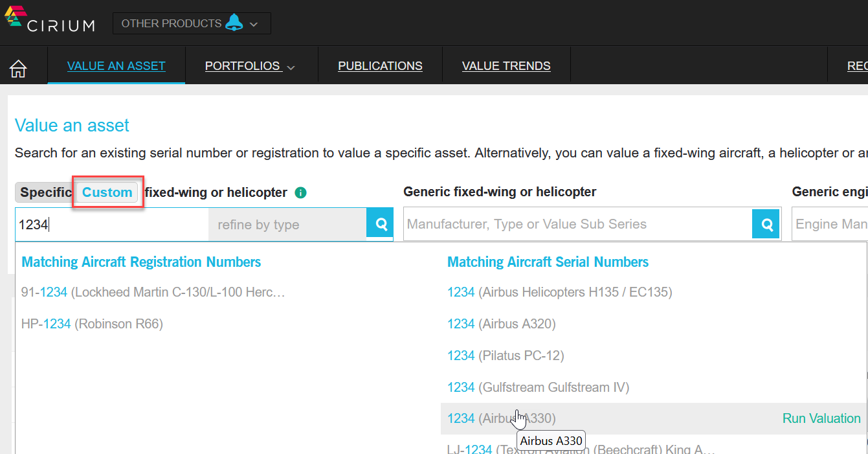Pick registration HP-1234 Robinson R66

(x=45, y=324)
